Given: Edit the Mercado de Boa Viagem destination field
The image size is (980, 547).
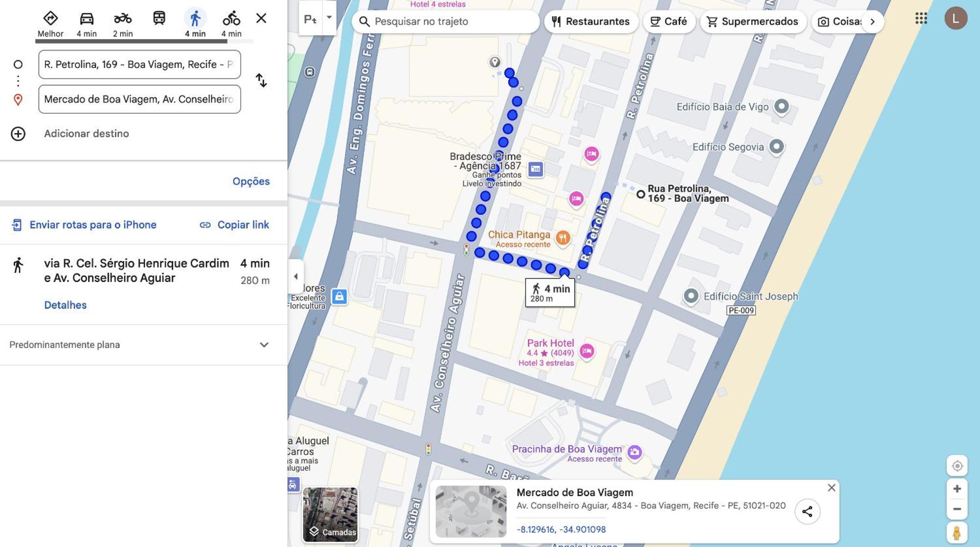Looking at the screenshot, I should click(140, 99).
